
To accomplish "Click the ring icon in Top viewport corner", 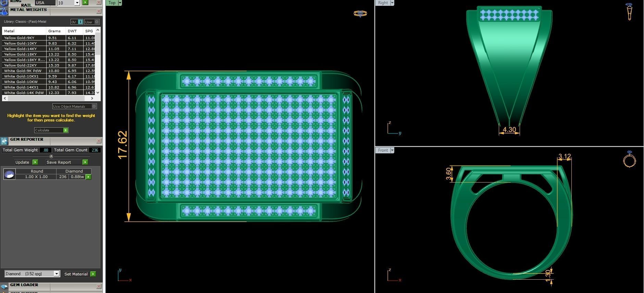I will point(360,14).
